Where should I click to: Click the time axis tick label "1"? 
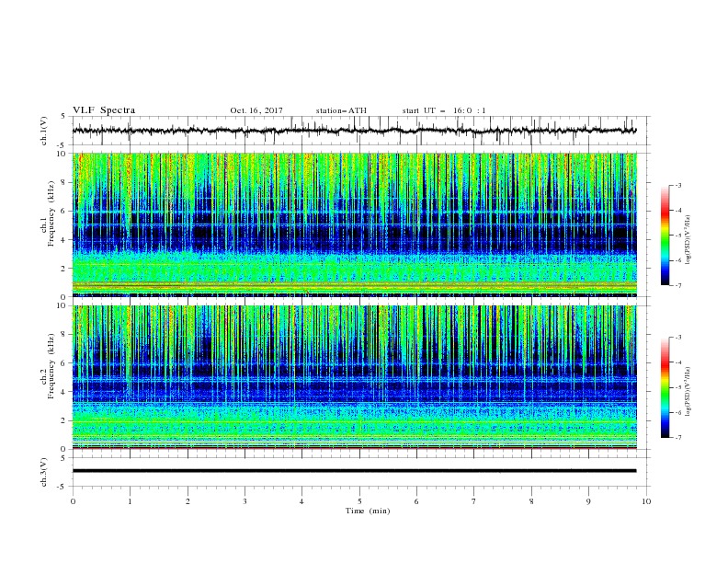130,501
